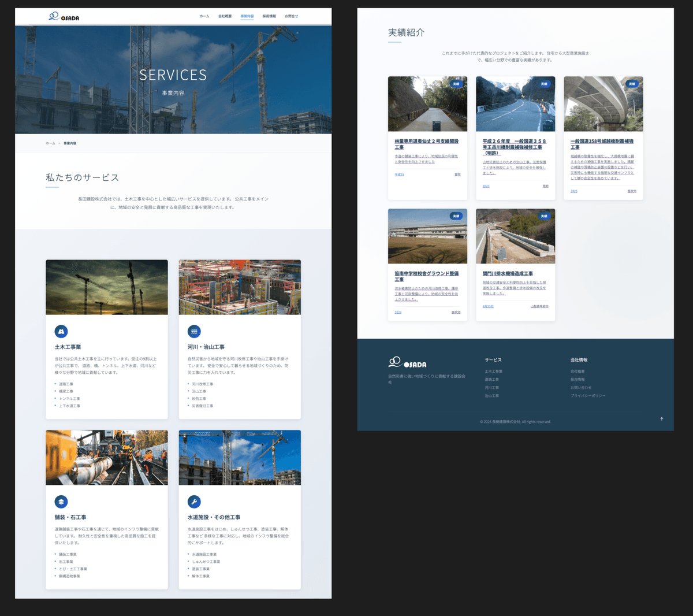Viewport: 693px width, 616px height.
Task: Open the sunset cranes photo on 土木工事業 card
Action: coord(107,287)
